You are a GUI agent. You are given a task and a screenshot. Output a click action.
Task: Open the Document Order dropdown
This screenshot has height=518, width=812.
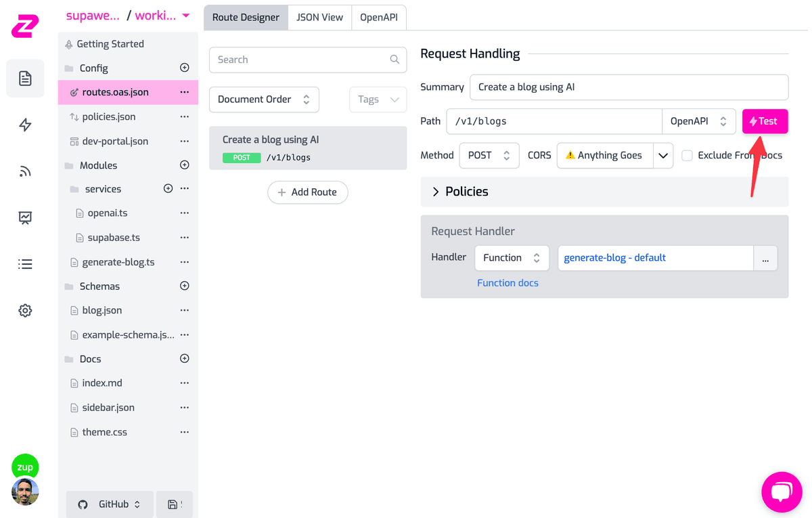click(264, 100)
